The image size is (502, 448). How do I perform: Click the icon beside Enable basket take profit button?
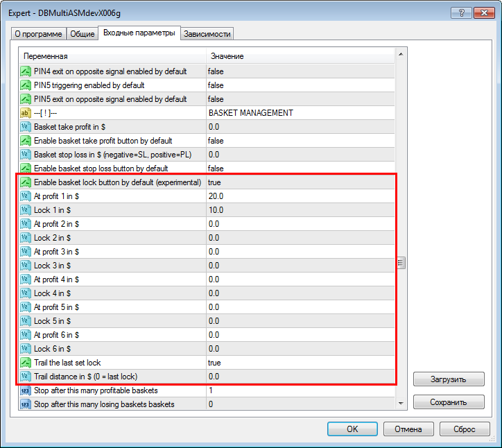(x=26, y=141)
